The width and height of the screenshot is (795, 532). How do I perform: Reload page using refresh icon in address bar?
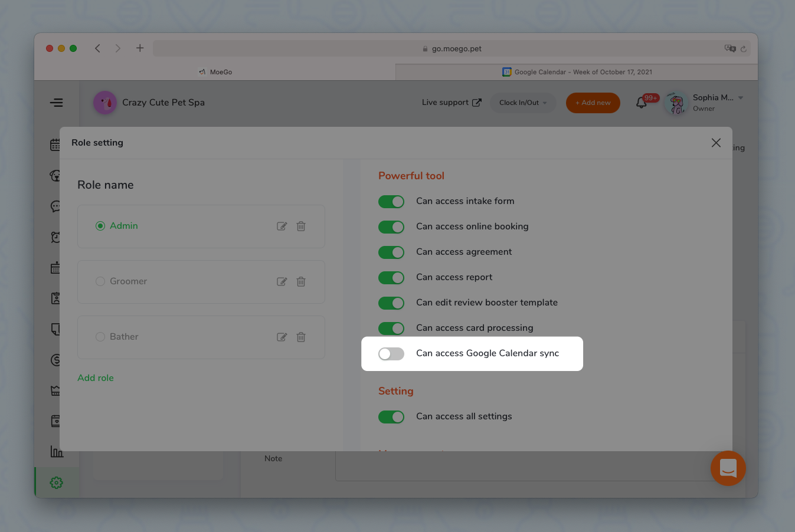(x=744, y=49)
